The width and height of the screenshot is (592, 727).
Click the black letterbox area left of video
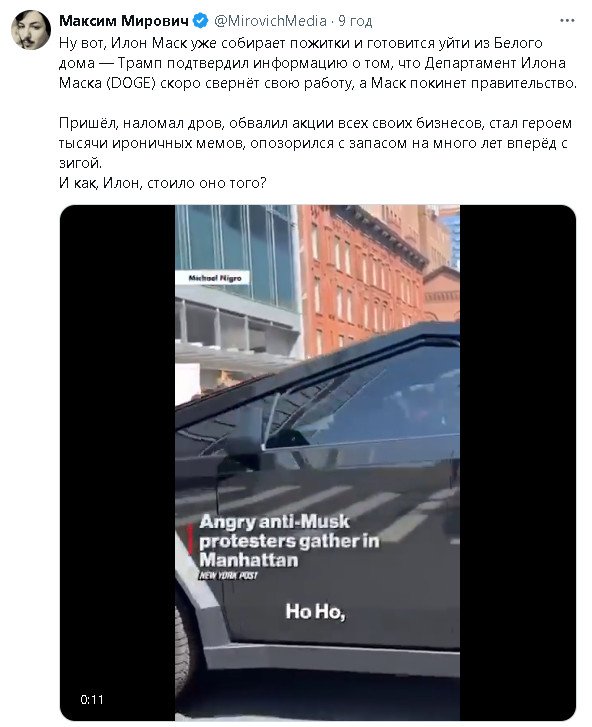point(117,462)
